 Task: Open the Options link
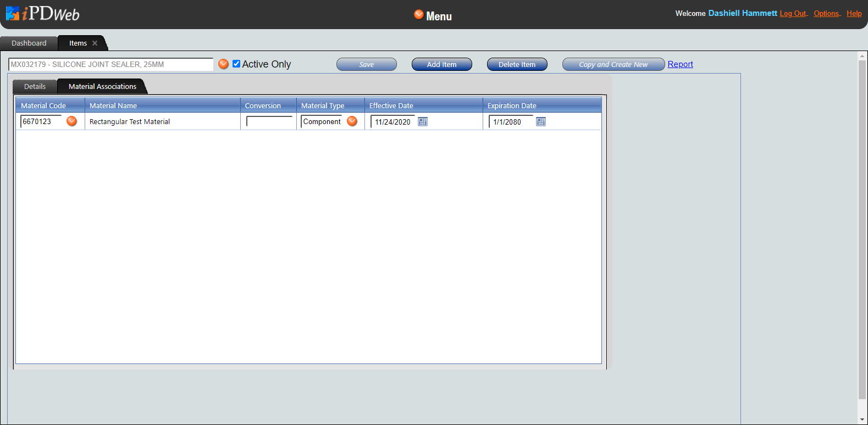tap(826, 14)
